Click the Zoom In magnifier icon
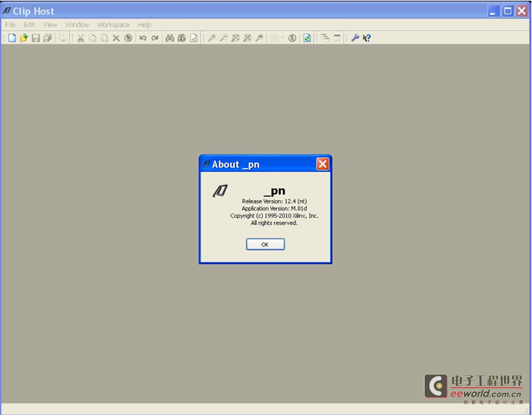The width and height of the screenshot is (532, 415). click(x=211, y=38)
